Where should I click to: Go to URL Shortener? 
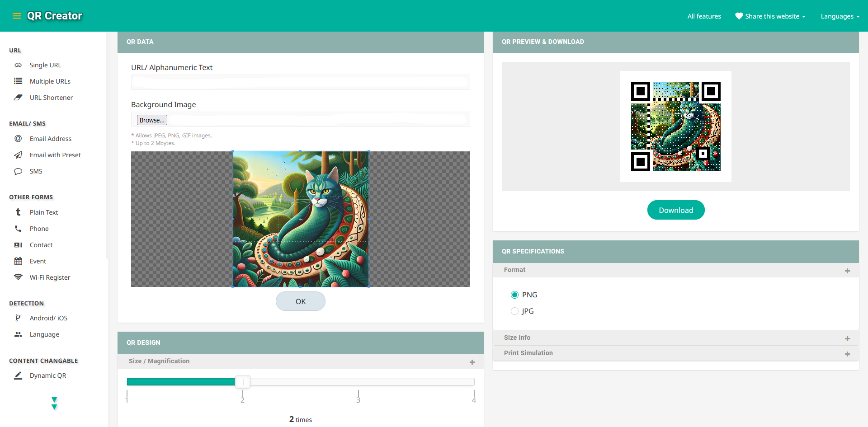pyautogui.click(x=51, y=98)
